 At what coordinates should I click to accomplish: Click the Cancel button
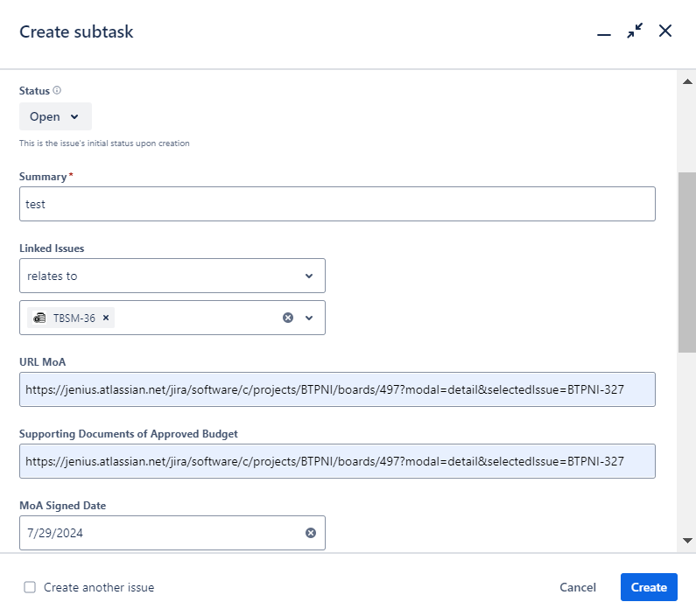click(x=578, y=587)
